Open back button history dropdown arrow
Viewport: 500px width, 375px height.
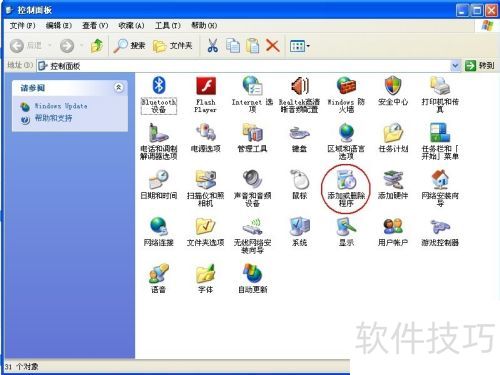coord(50,46)
